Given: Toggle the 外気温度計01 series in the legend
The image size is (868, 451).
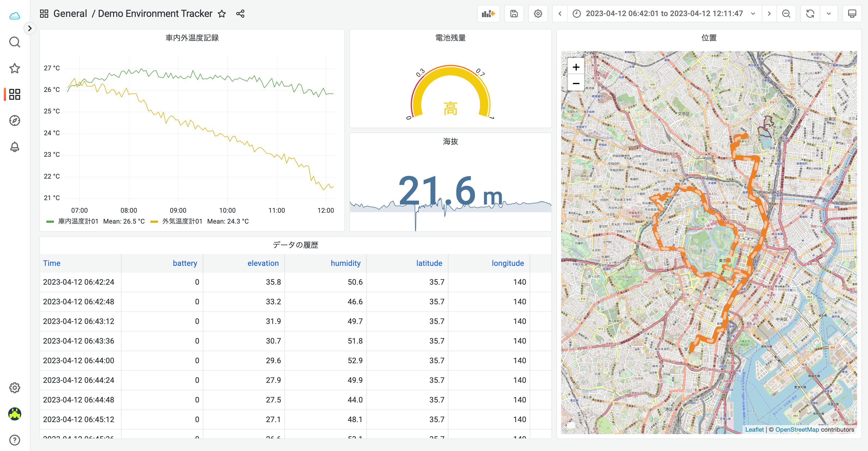Looking at the screenshot, I should [182, 221].
